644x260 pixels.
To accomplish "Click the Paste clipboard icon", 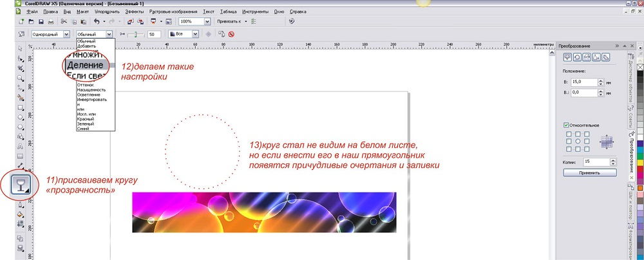I will click(83, 21).
